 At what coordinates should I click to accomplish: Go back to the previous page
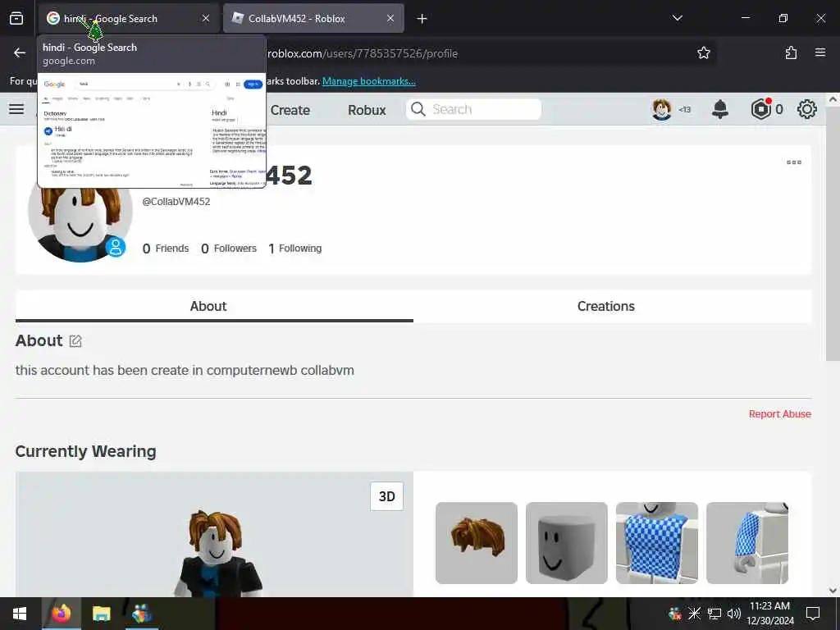20,52
